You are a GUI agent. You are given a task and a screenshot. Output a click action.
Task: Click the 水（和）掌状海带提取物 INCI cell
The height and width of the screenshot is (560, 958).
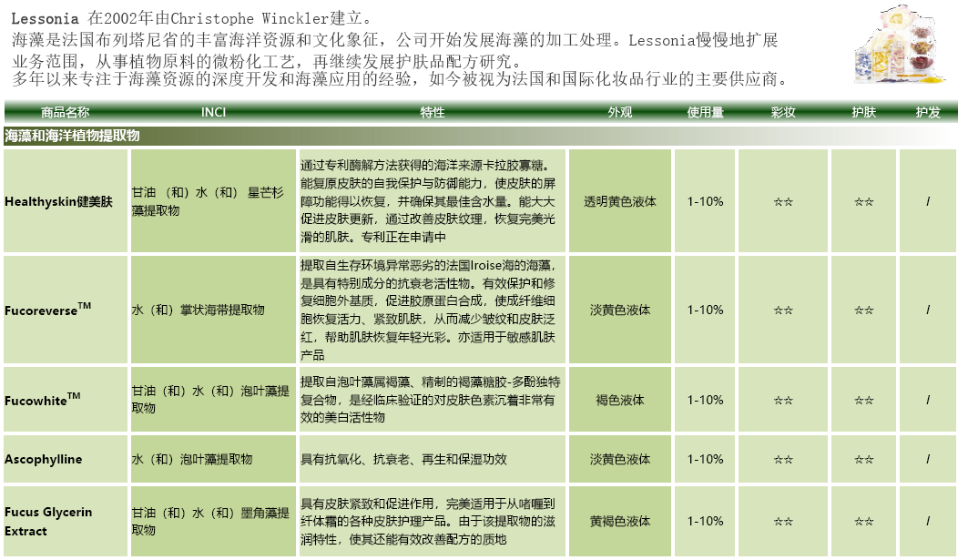coord(198,310)
